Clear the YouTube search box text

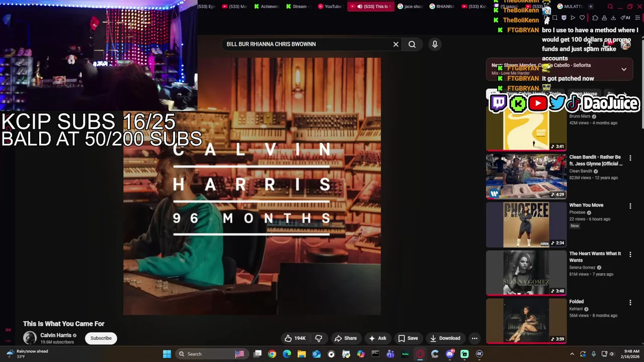[x=396, y=44]
